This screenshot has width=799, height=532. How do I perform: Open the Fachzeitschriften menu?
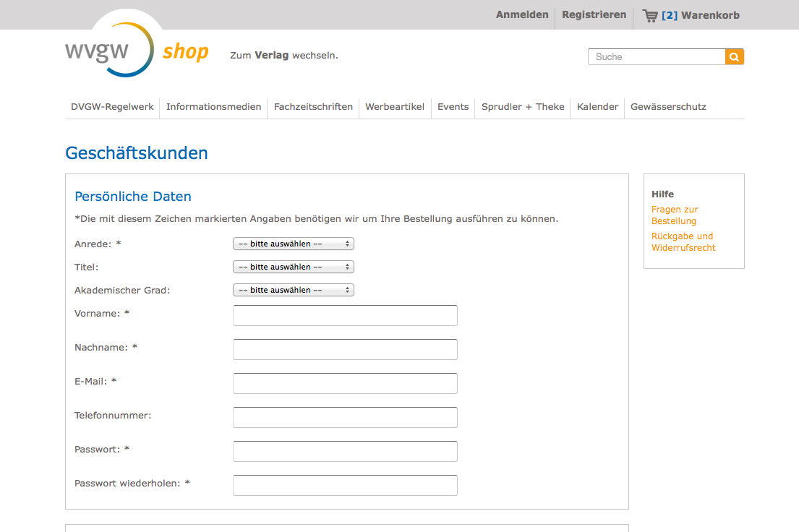pyautogui.click(x=313, y=106)
